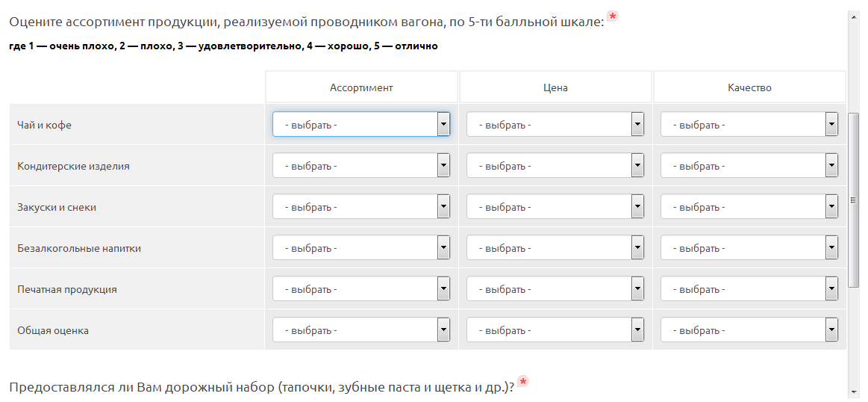The image size is (868, 402).
Task: Click the scrollbar up arrow
Action: click(x=854, y=16)
